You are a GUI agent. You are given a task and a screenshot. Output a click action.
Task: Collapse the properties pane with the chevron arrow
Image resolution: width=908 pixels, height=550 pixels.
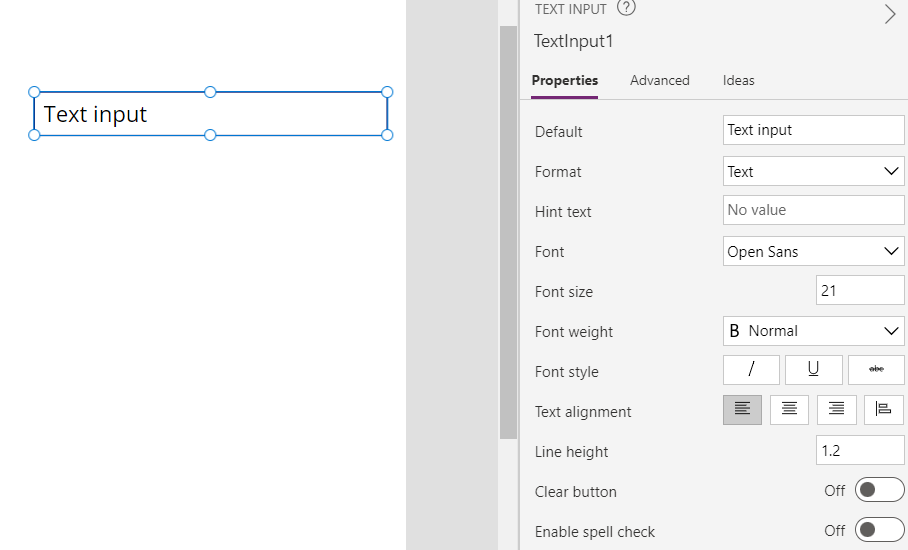click(890, 14)
